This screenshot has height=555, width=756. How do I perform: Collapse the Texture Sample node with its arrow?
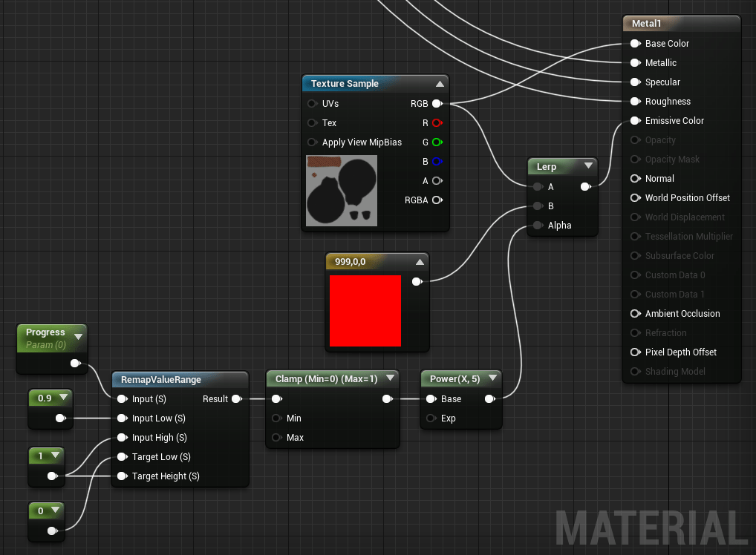pos(440,84)
